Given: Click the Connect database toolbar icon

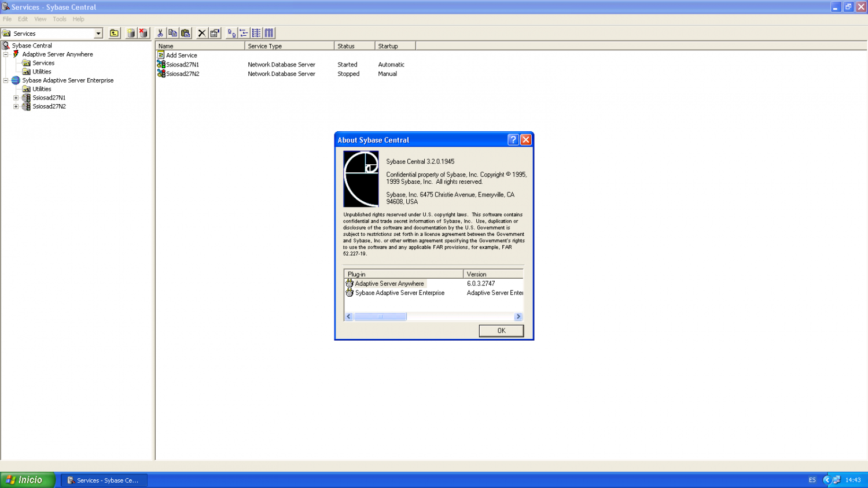Looking at the screenshot, I should tap(131, 33).
